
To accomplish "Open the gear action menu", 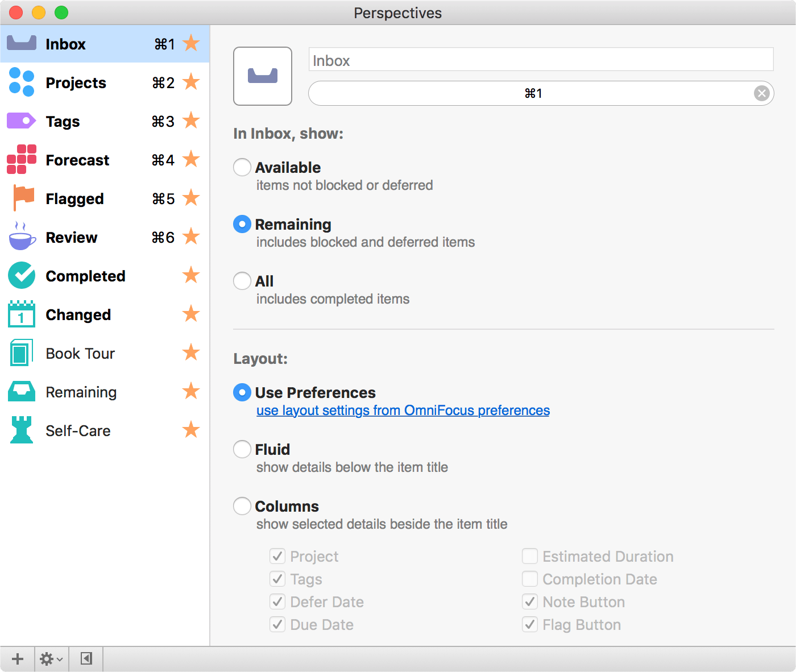I will [51, 659].
